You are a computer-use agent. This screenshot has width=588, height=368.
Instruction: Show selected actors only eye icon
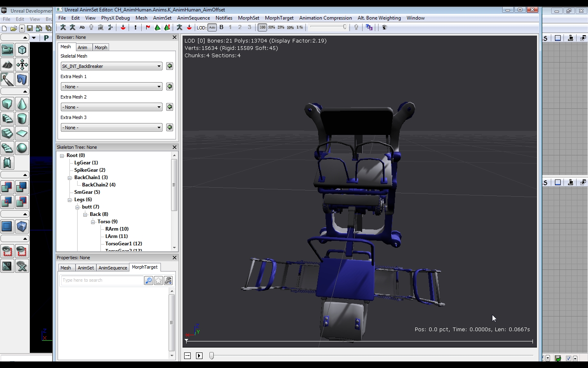(7, 251)
